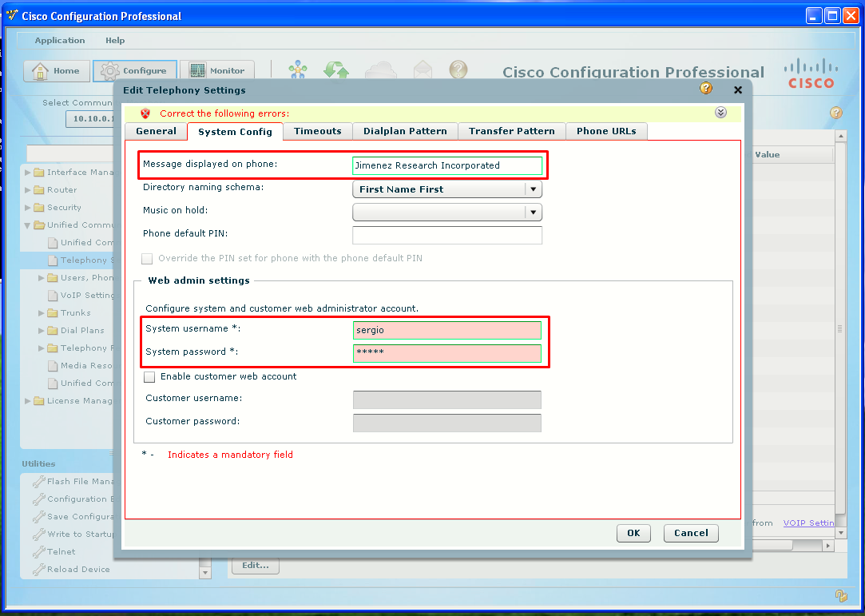865x616 pixels.
Task: Click the Monitor toolbar button
Action: point(217,71)
